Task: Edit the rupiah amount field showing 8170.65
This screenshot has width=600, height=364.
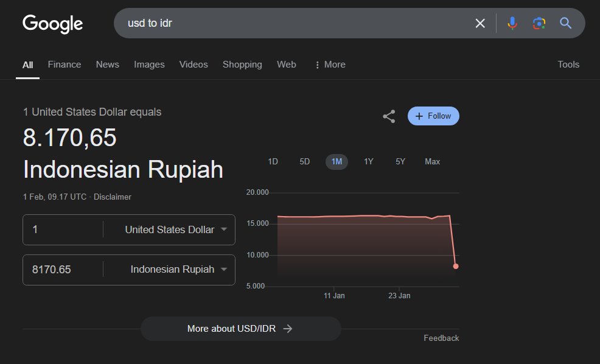Action: point(63,270)
